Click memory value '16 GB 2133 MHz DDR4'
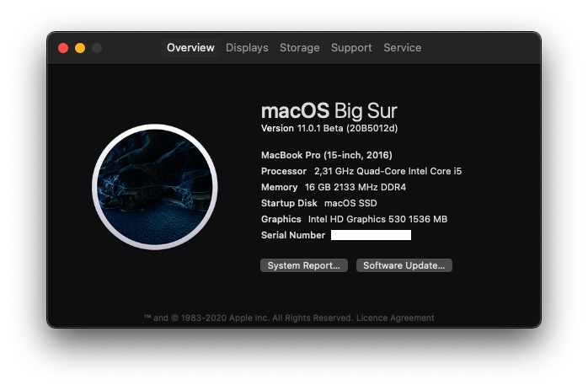The image size is (588, 390). pyautogui.click(x=355, y=187)
